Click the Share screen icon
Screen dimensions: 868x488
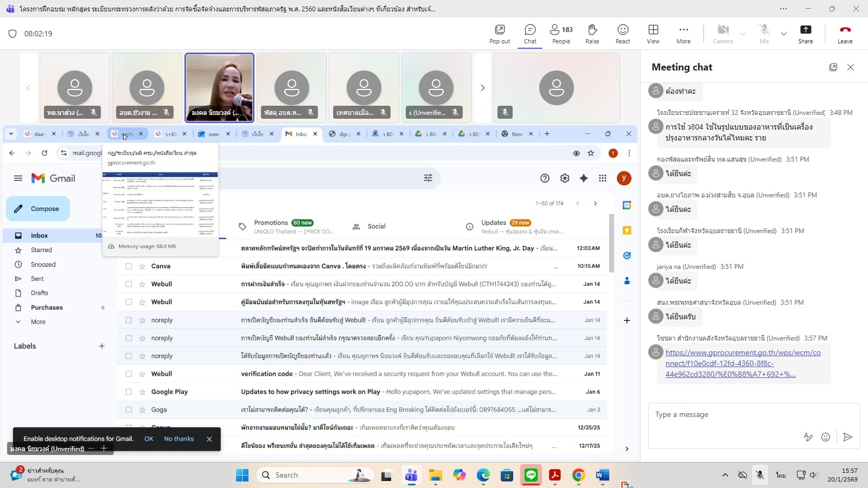(805, 34)
